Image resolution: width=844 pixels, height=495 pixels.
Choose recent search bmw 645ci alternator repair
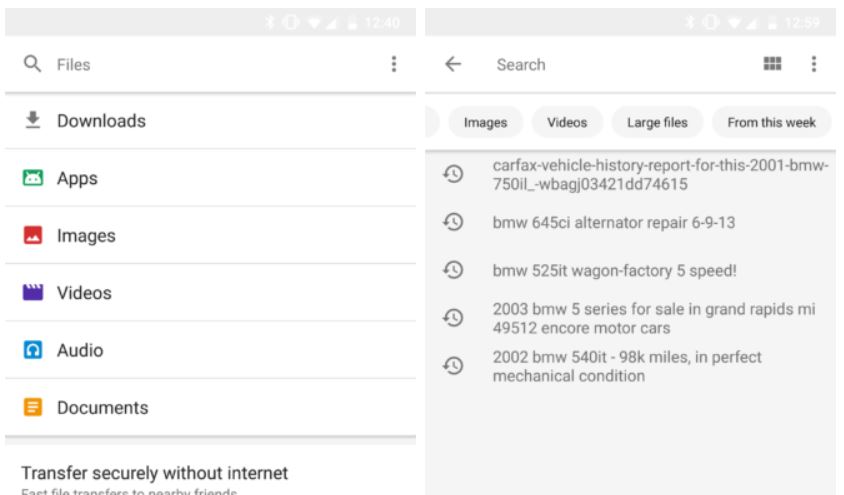click(615, 222)
